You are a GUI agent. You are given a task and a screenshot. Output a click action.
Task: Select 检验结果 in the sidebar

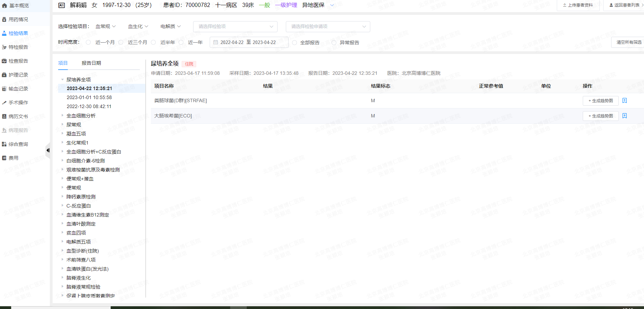pos(15,33)
